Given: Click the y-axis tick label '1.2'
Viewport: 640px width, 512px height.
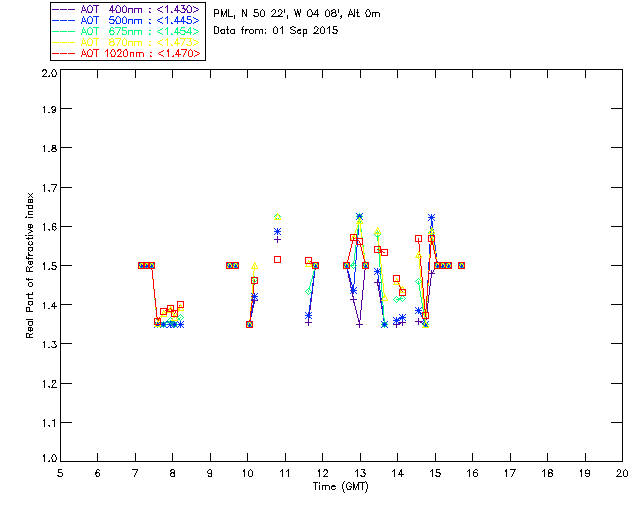Looking at the screenshot, I should point(49,384).
